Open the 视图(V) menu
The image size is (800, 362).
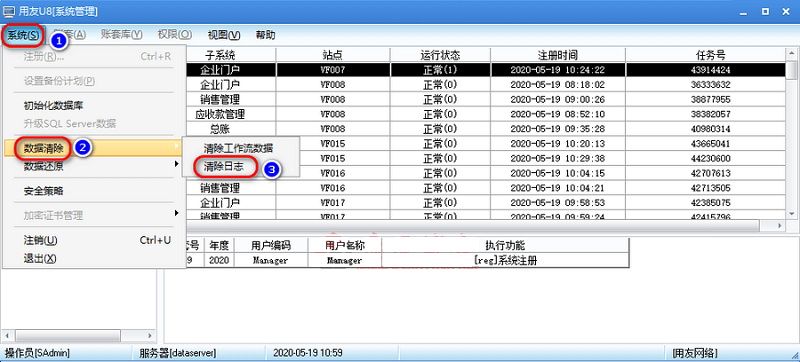[x=224, y=35]
